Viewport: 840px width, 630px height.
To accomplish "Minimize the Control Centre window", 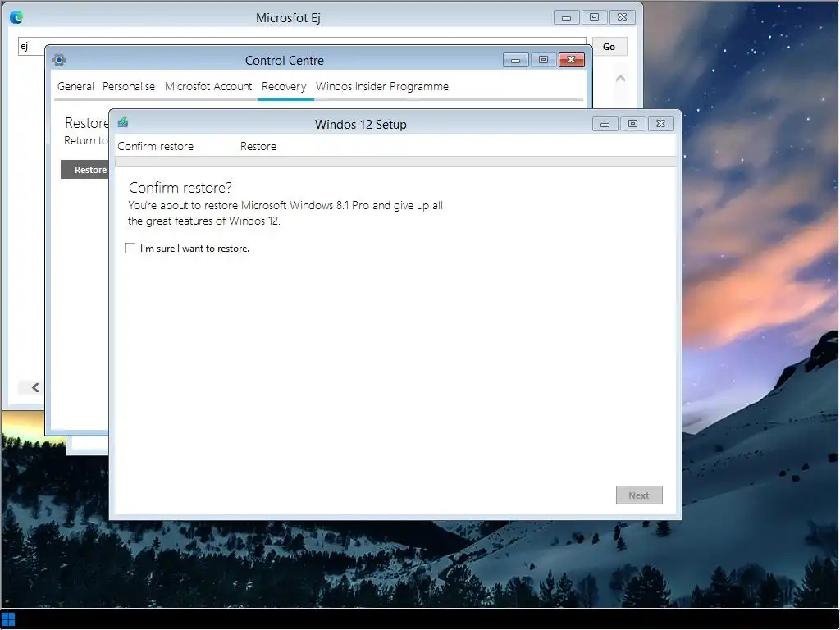I will (x=516, y=60).
